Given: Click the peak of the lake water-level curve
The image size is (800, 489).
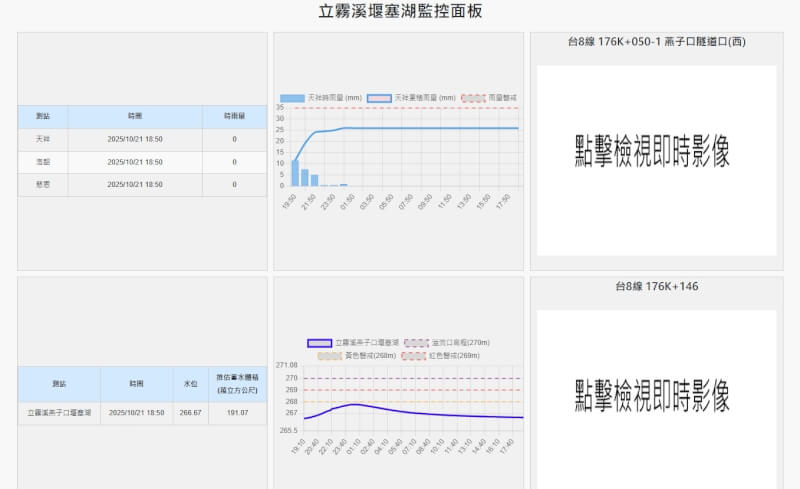Looking at the screenshot, I should (x=354, y=404).
